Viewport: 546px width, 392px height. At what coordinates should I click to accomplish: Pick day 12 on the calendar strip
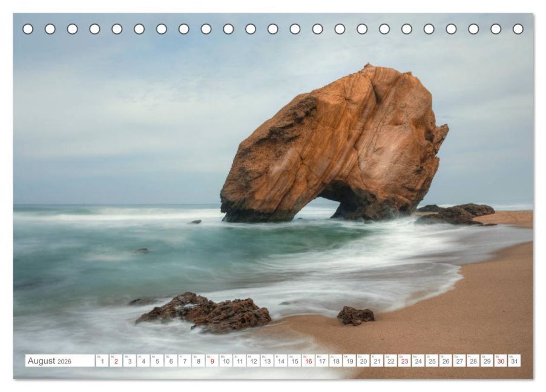(x=253, y=361)
